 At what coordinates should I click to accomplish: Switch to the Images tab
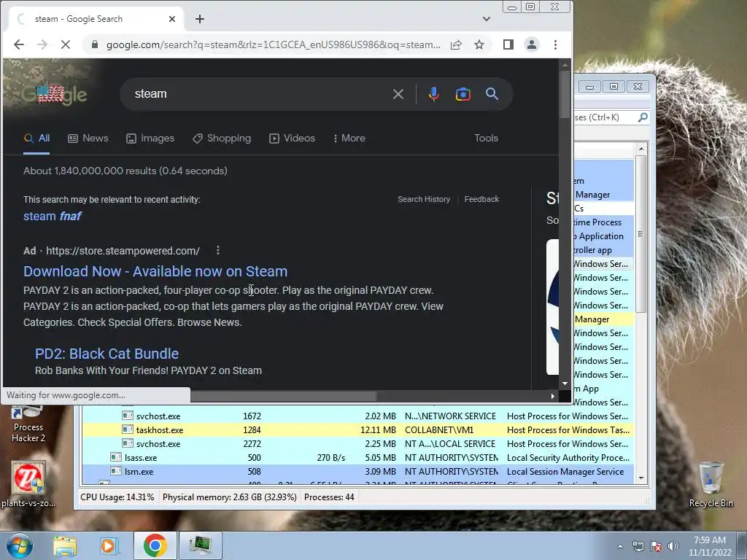pyautogui.click(x=150, y=139)
